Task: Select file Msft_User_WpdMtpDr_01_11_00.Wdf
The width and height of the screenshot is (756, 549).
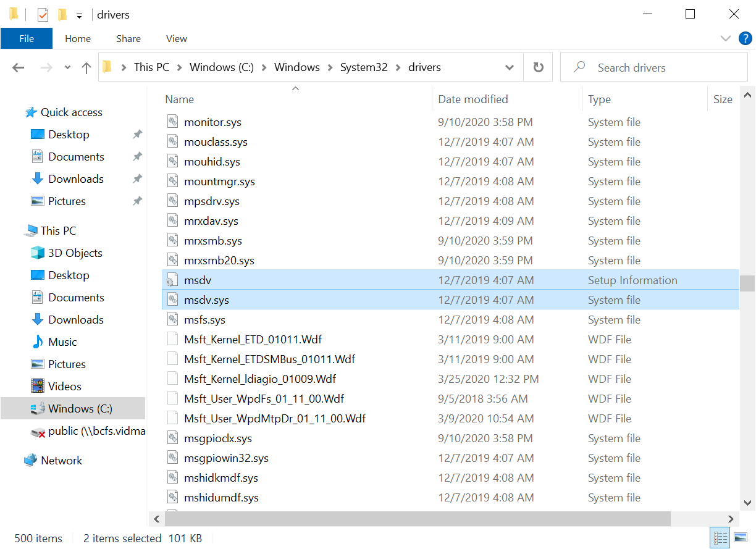Action: coord(275,419)
